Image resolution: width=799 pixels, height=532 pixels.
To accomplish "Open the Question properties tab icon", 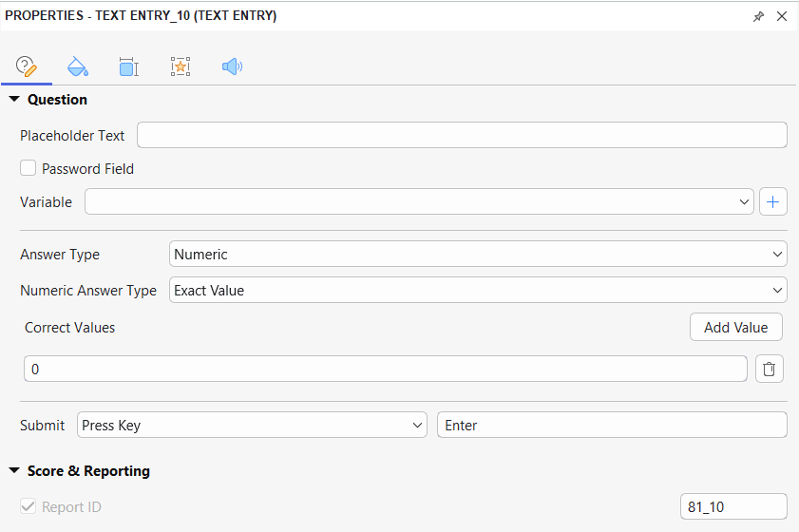I will 27,66.
